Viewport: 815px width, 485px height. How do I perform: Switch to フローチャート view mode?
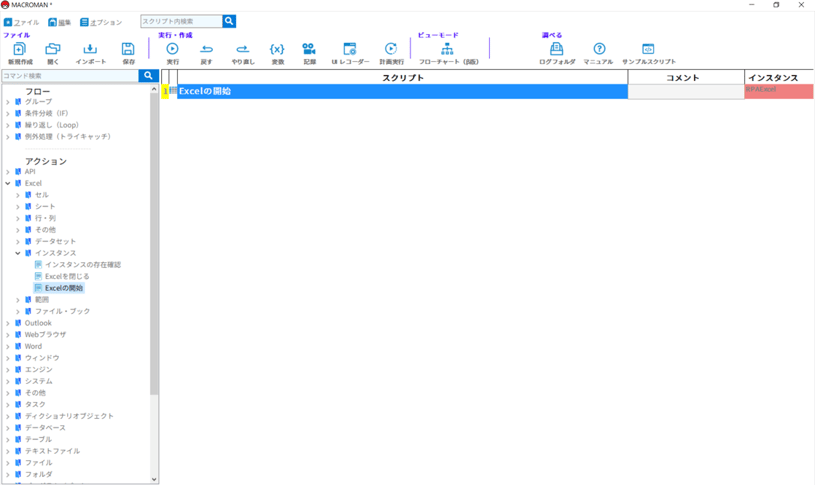pos(447,49)
